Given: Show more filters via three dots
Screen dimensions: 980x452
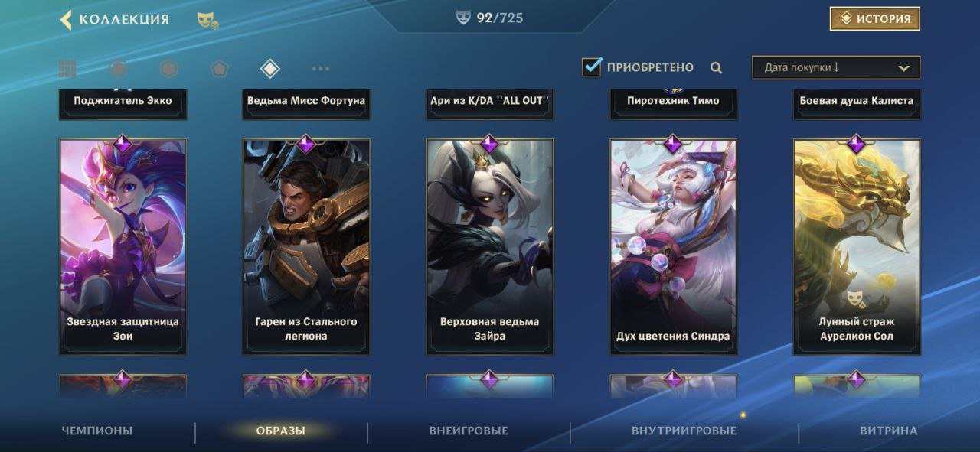Looking at the screenshot, I should coord(321,69).
